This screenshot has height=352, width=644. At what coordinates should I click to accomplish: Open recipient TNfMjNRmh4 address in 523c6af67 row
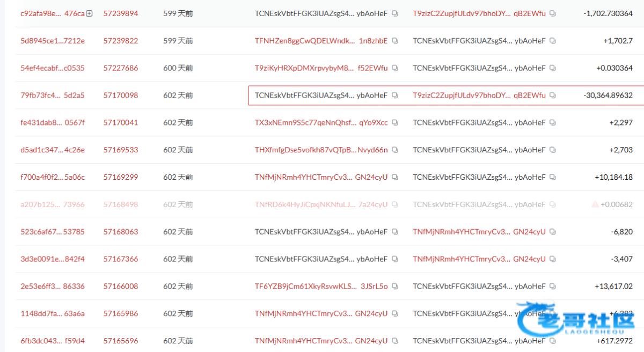(479, 232)
